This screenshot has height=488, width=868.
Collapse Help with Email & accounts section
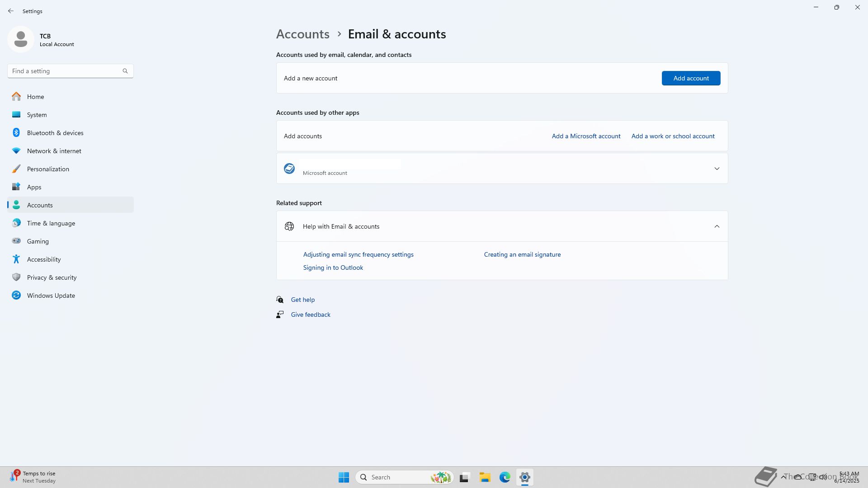(x=717, y=226)
